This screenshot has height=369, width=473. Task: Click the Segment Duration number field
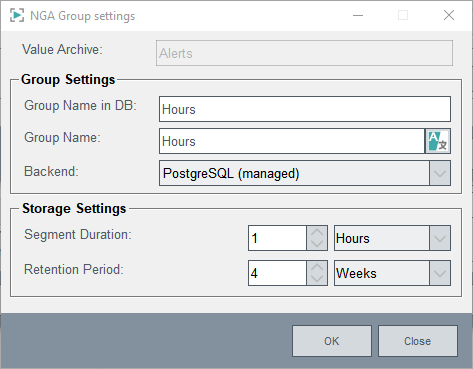277,238
